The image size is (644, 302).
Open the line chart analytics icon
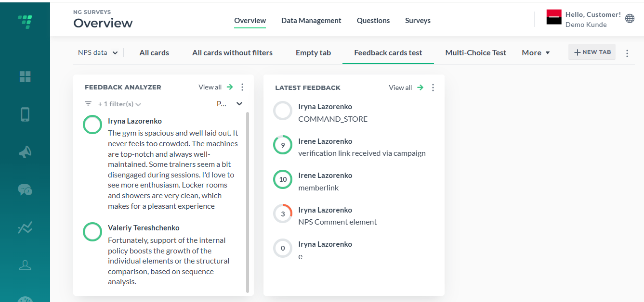point(25,228)
